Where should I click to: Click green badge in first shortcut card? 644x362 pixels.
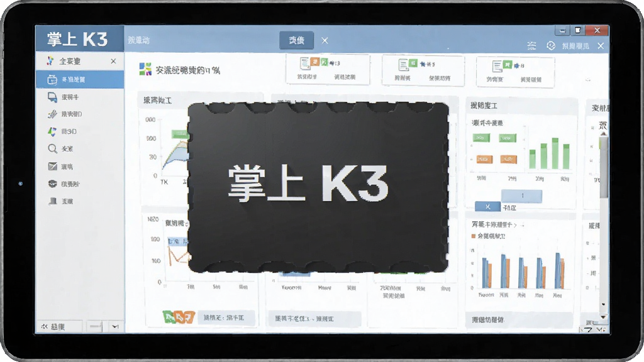pos(324,62)
